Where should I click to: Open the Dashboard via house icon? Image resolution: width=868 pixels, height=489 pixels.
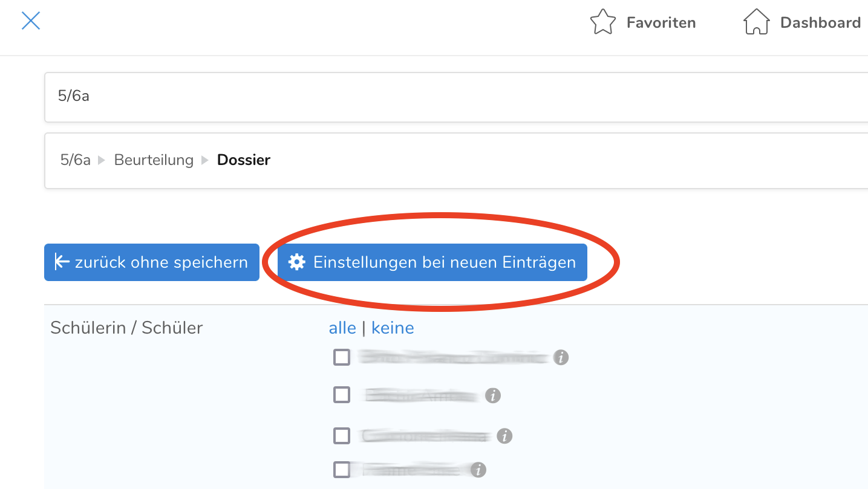756,22
